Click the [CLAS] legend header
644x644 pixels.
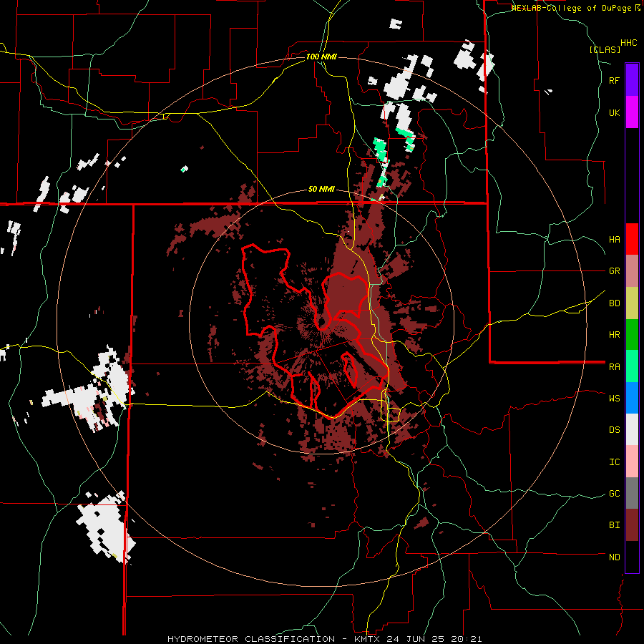click(605, 50)
